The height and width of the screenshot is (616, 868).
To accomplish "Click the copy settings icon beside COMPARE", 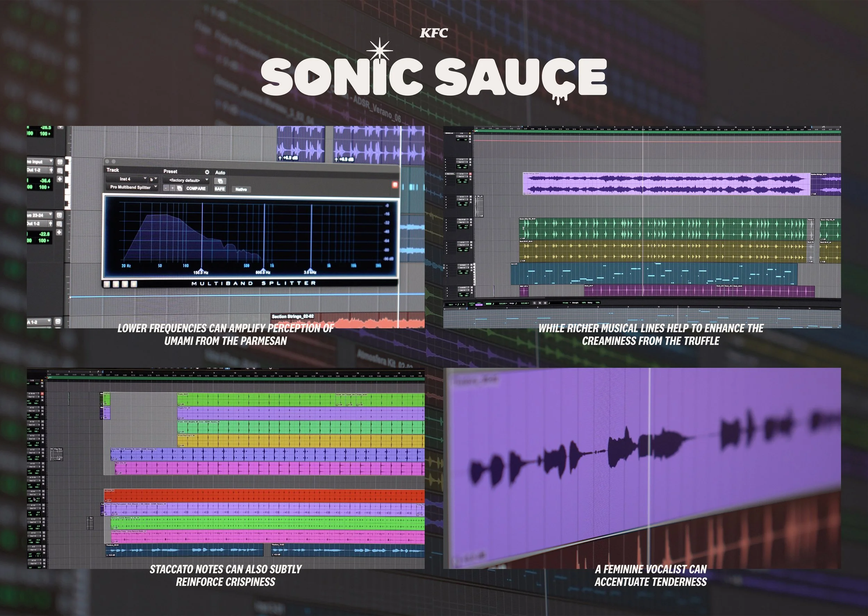I will (x=179, y=188).
